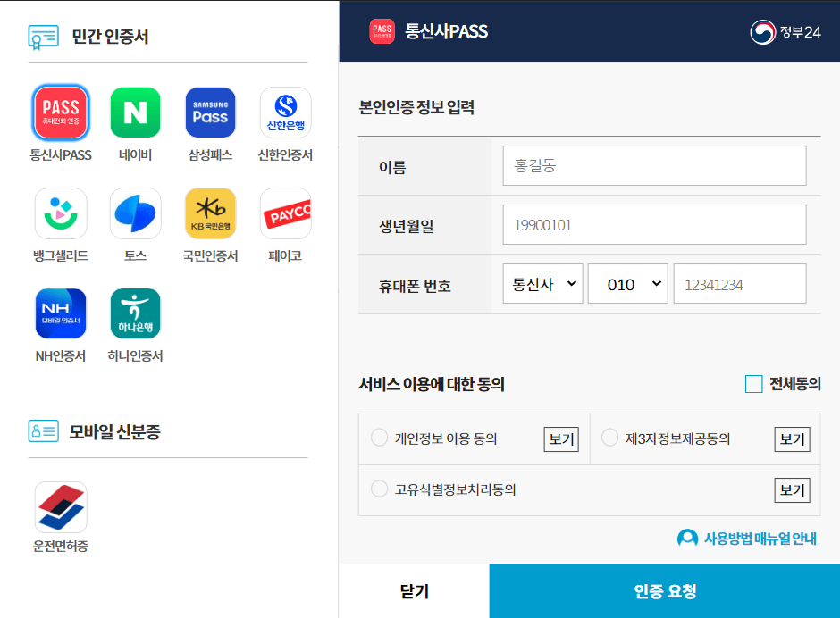Click the 운전면허증 label text
Screen dimensions: 840x618
(61, 547)
